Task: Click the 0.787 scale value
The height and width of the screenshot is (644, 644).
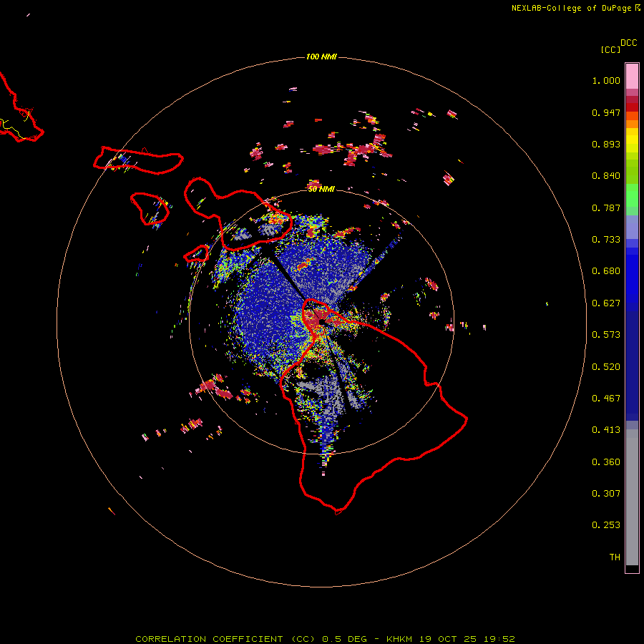Action: (606, 208)
